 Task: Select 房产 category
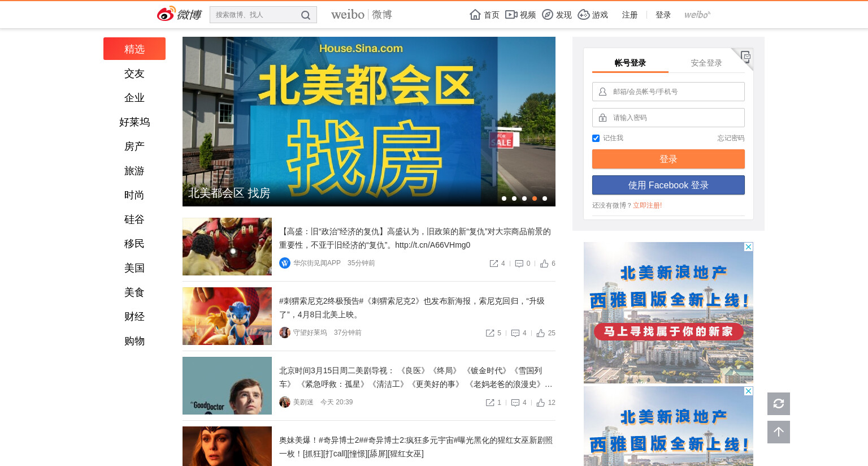pos(134,146)
